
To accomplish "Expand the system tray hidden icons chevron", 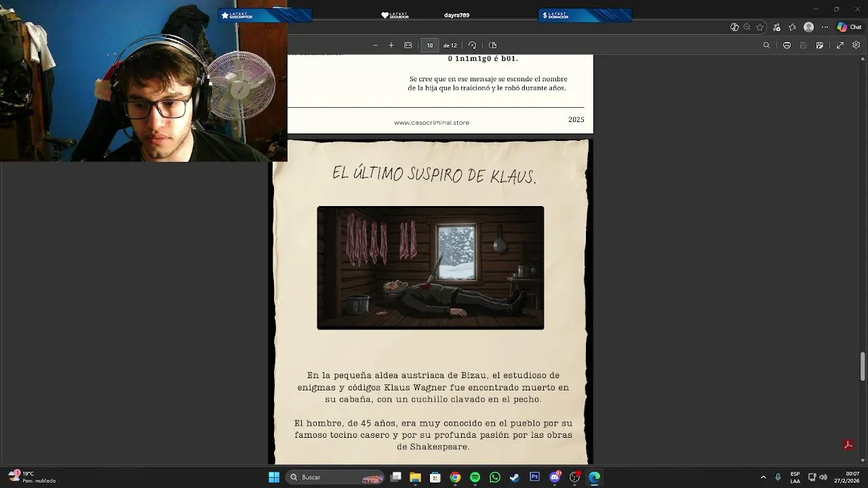I will pyautogui.click(x=764, y=477).
